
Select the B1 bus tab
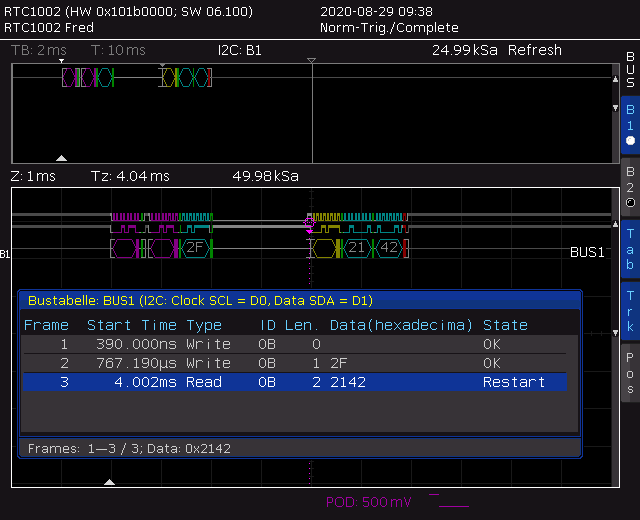point(630,125)
